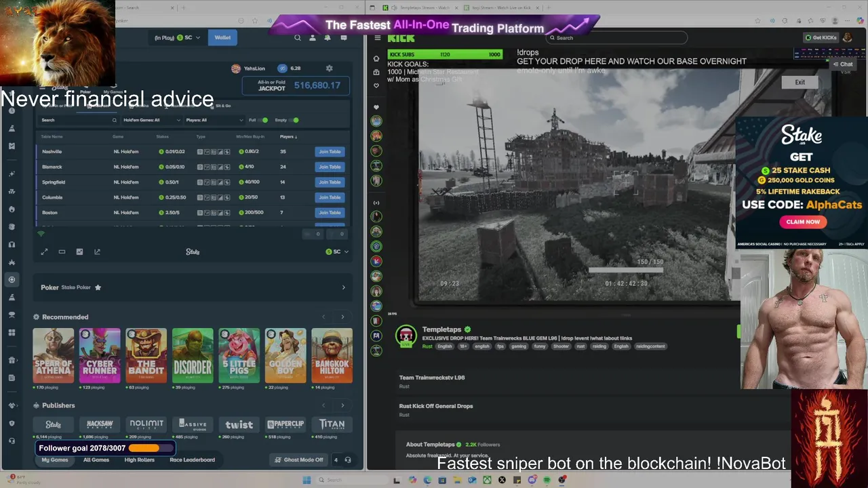The height and width of the screenshot is (488, 868).
Task: Favorite Stake Poker with the star icon
Action: click(98, 287)
